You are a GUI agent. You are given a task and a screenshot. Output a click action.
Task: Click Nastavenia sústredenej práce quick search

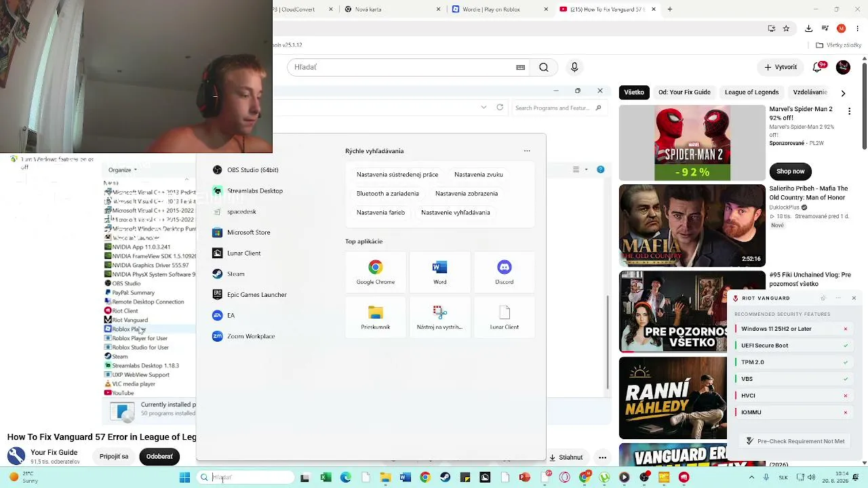point(397,175)
